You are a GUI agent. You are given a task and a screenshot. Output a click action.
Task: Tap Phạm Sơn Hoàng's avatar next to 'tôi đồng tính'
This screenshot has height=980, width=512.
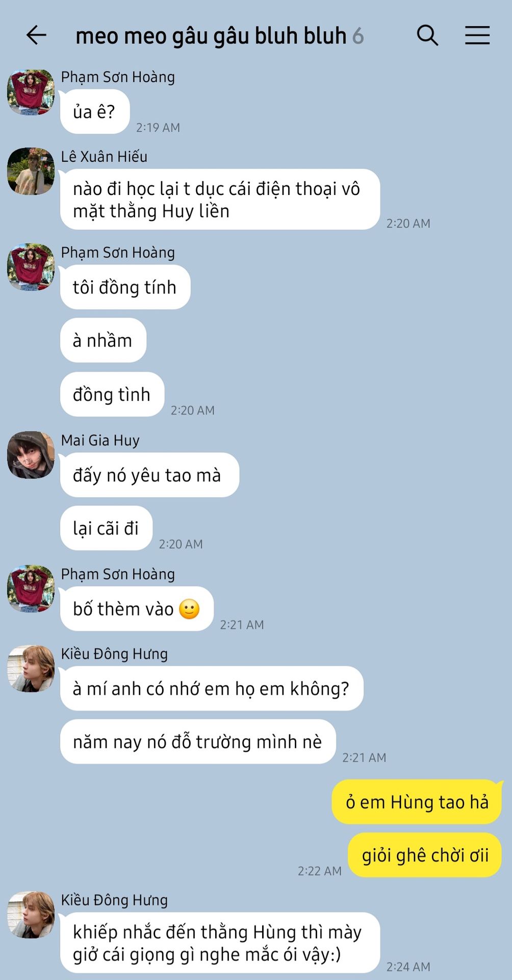tap(31, 267)
